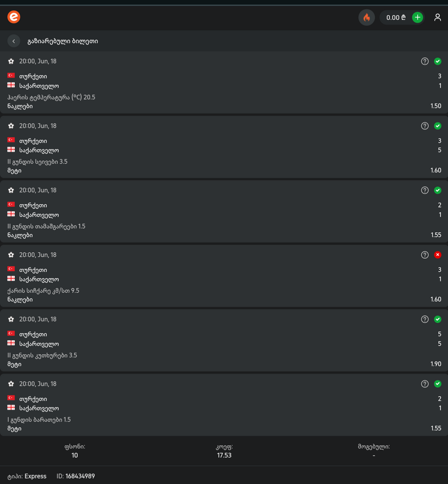
Task: Click help icon on 1.90 odds bet
Action: (x=425, y=320)
